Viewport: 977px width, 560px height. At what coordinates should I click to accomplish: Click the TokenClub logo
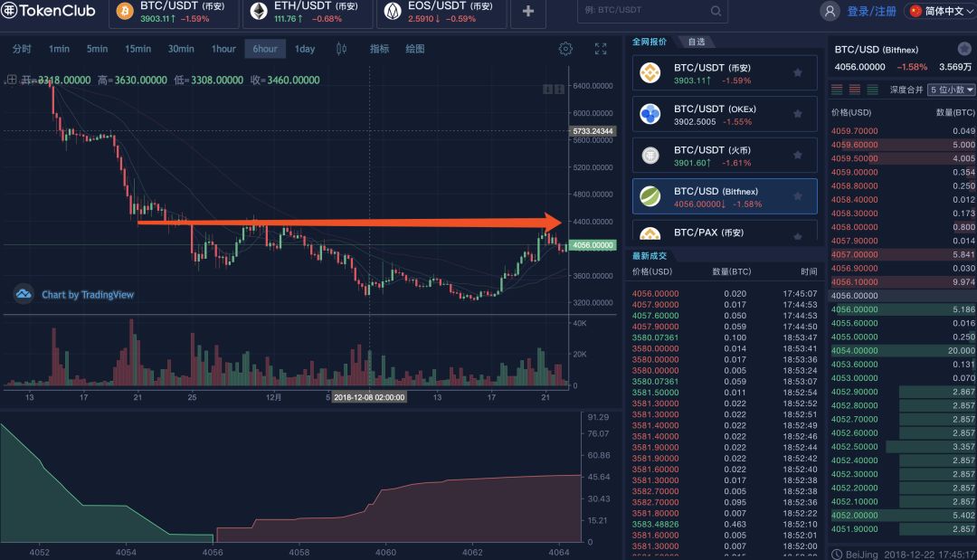point(49,11)
